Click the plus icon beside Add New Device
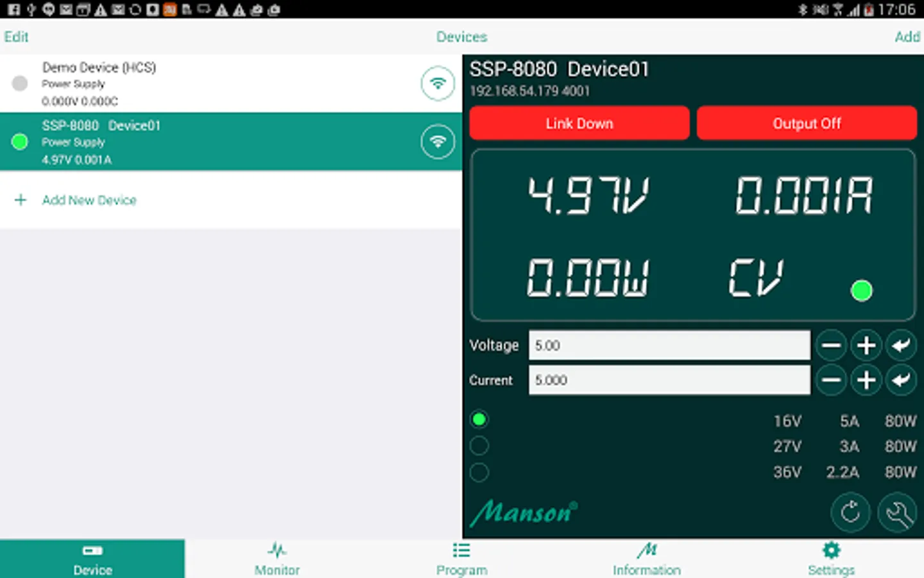The width and height of the screenshot is (924, 578). 21,200
